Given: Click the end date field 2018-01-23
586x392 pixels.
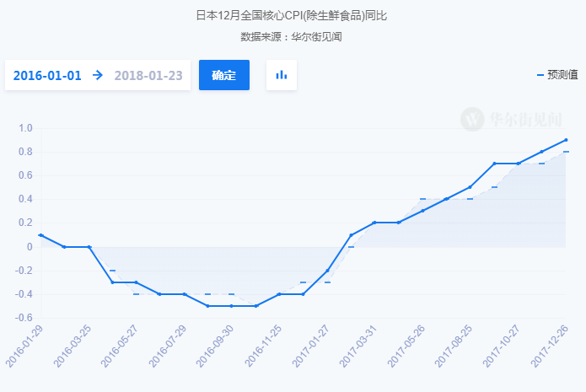Looking at the screenshot, I should 148,76.
